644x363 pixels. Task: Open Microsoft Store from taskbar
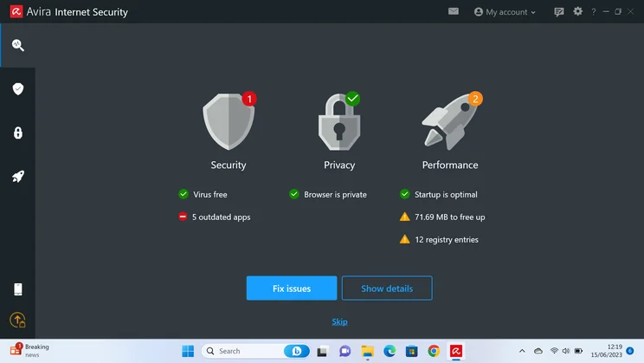(x=411, y=351)
